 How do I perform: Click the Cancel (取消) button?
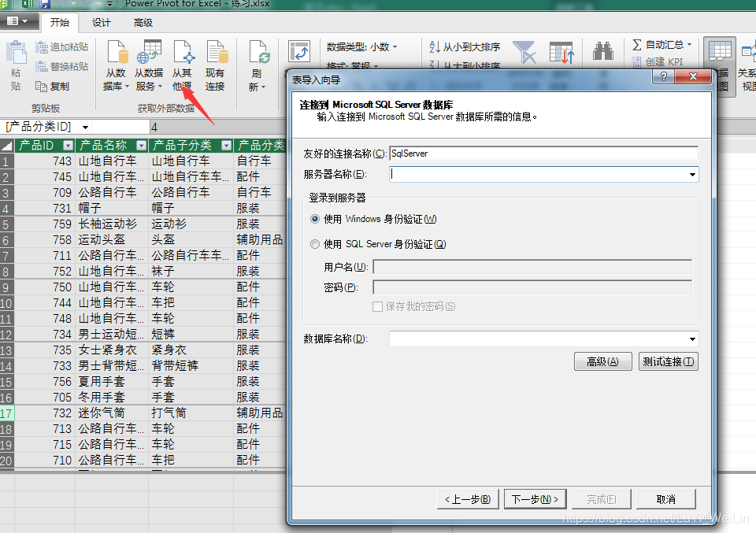(x=666, y=499)
